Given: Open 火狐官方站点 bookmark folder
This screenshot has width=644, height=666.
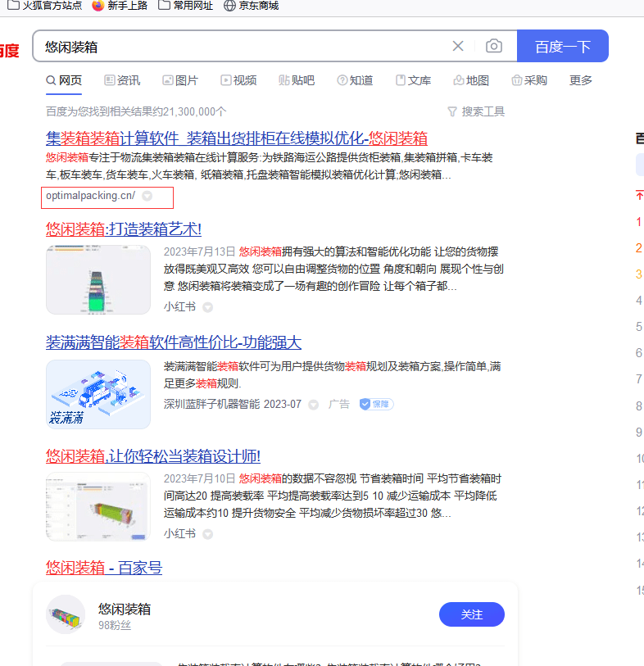Looking at the screenshot, I should click(45, 6).
